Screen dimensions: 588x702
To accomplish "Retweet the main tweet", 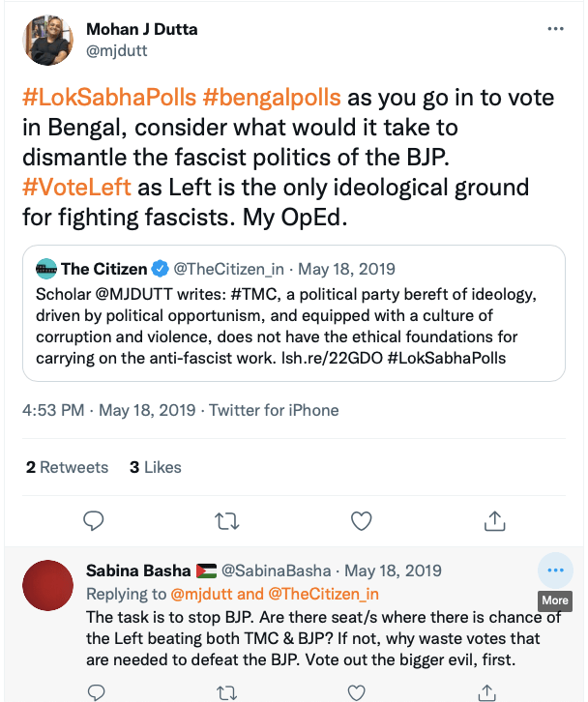I will 226,520.
